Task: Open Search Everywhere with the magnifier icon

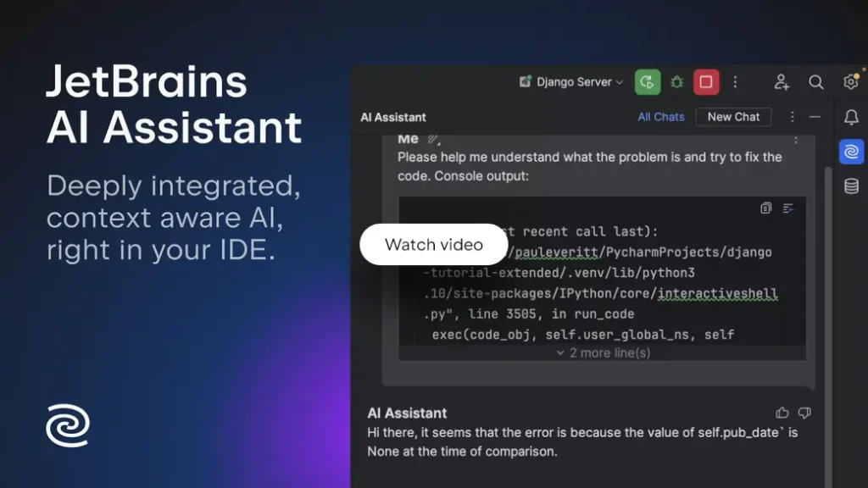Action: pyautogui.click(x=816, y=81)
